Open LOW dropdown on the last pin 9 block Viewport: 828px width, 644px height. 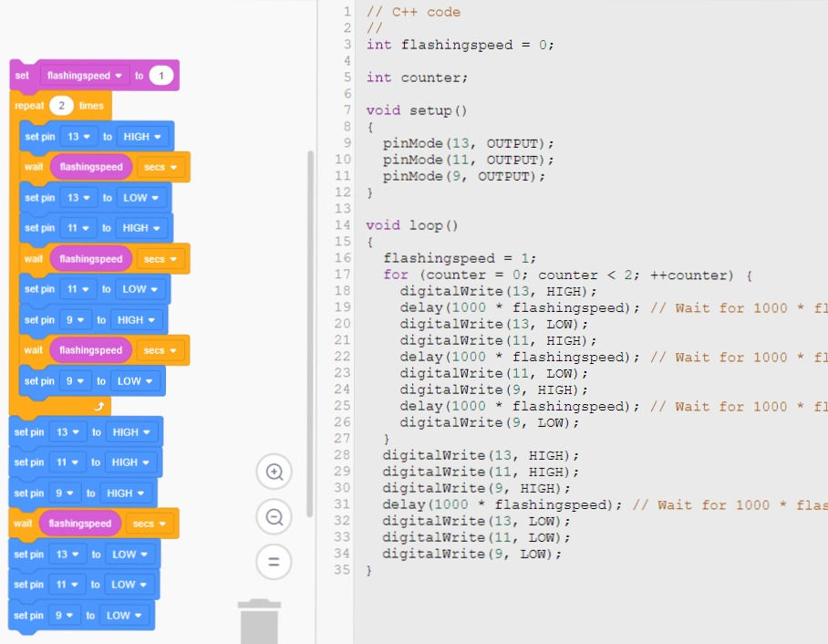[124, 616]
